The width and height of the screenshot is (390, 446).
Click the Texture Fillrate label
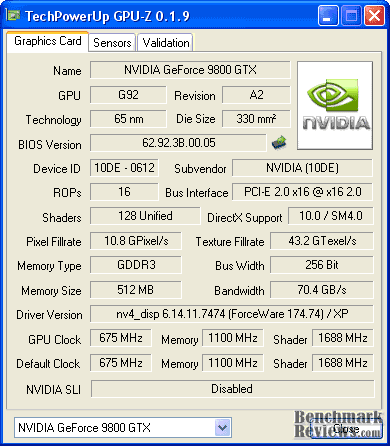[x=230, y=242]
